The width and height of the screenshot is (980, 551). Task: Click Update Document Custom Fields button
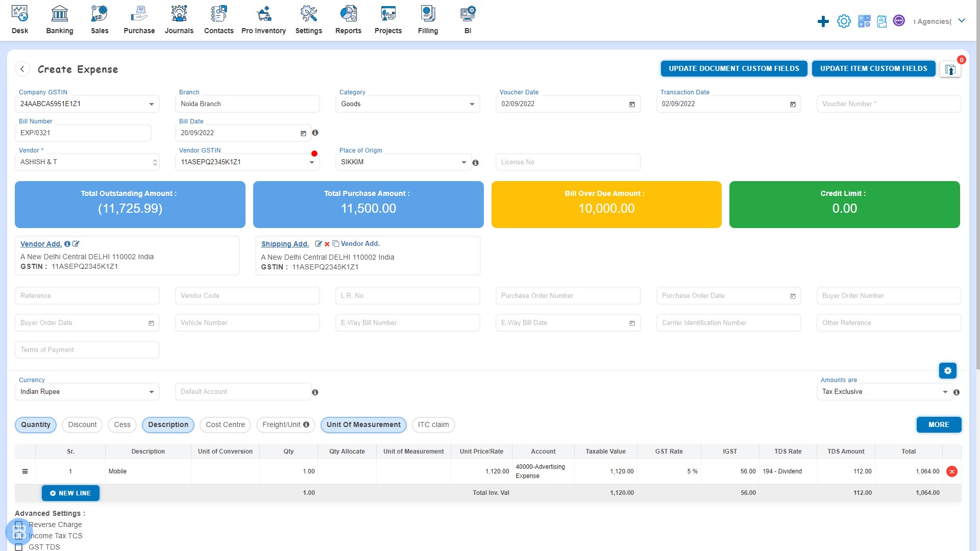tap(734, 69)
